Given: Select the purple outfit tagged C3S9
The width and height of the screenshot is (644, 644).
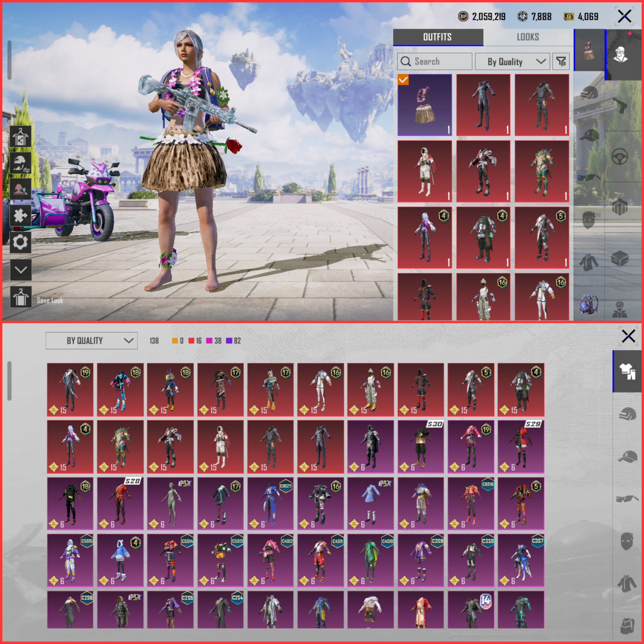Looking at the screenshot, I should [x=421, y=560].
